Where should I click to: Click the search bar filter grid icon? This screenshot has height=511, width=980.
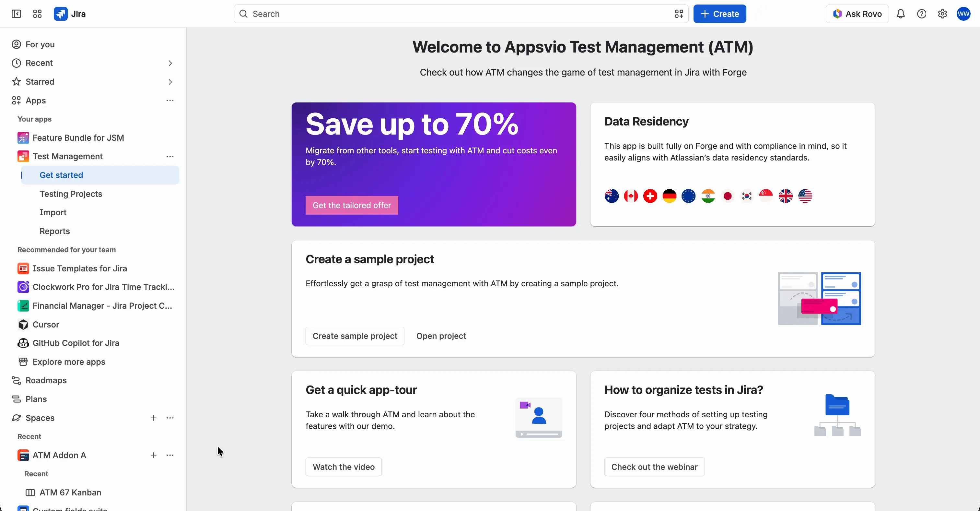point(679,14)
